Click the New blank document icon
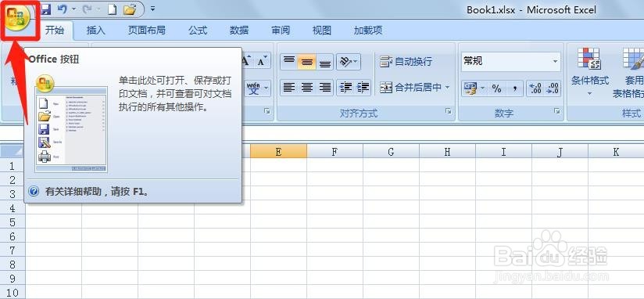The height and width of the screenshot is (299, 644). click(112, 9)
